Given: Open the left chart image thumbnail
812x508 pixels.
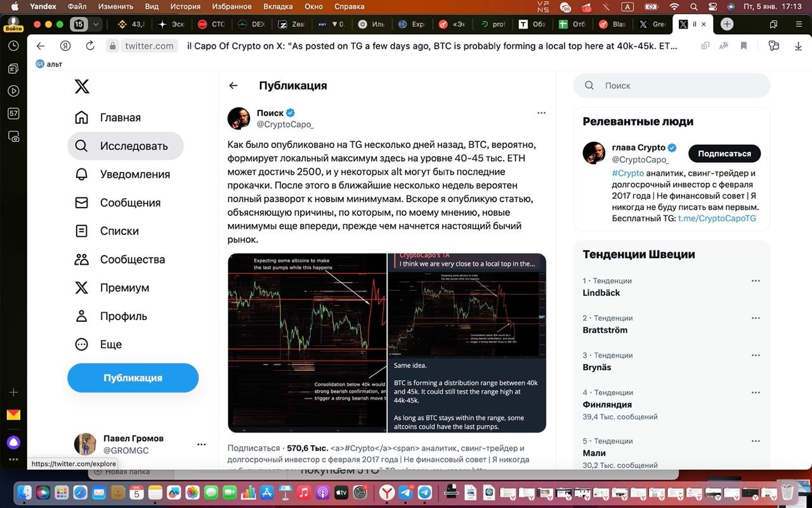Looking at the screenshot, I should [x=307, y=343].
